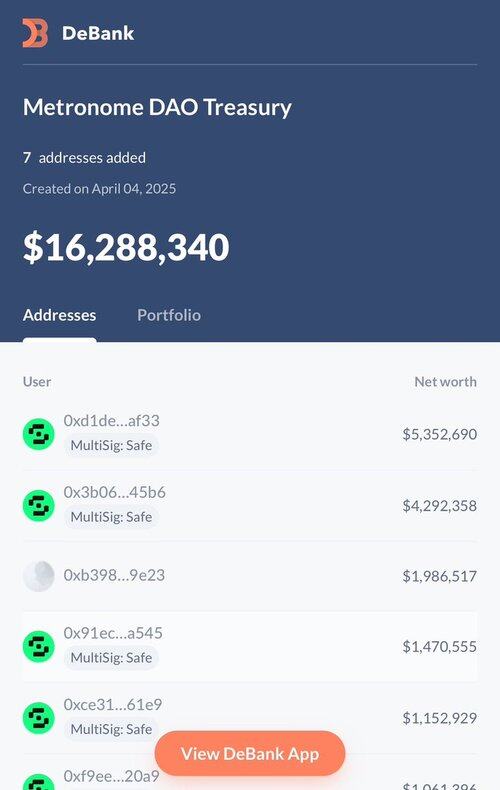Switch to the Portfolio tab
500x790 pixels.
(x=169, y=315)
